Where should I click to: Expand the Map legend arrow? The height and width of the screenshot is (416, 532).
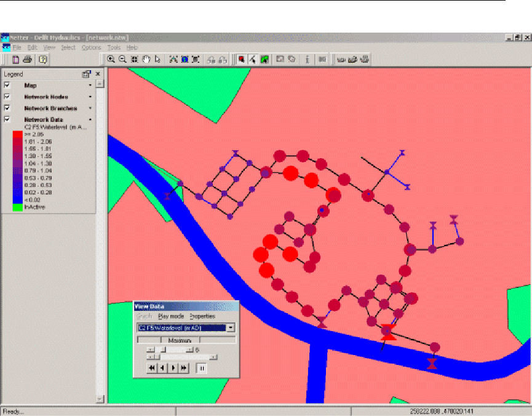point(90,86)
